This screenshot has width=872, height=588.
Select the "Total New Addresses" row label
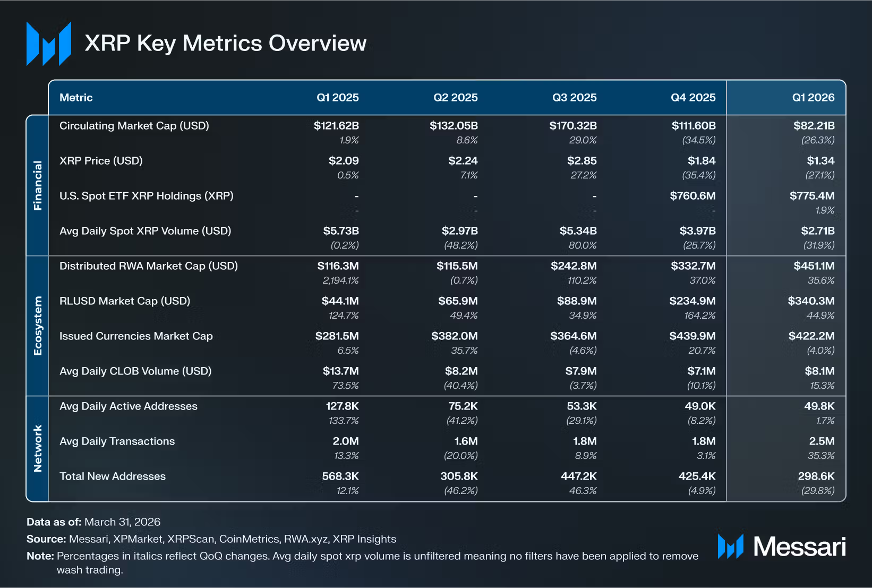(x=113, y=476)
